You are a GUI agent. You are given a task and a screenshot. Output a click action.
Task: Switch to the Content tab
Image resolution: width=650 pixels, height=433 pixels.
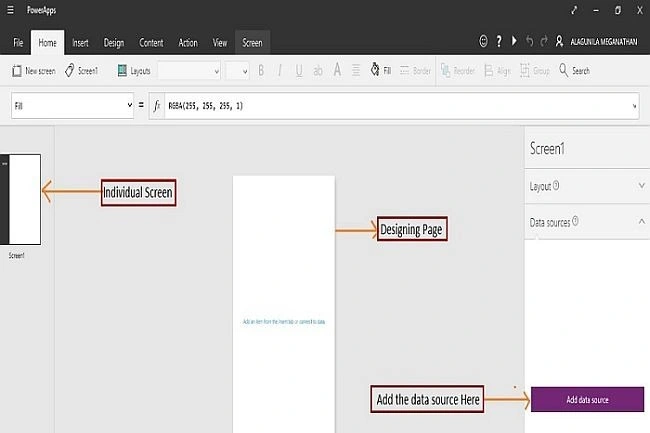tap(151, 43)
